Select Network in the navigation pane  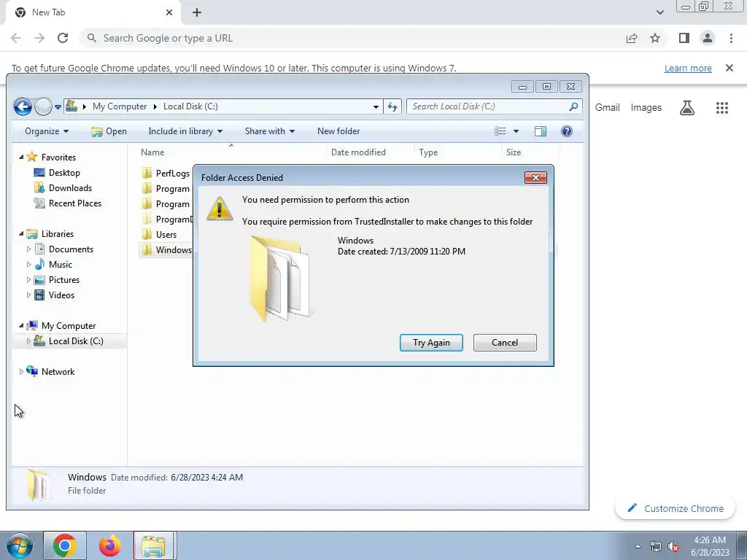point(58,371)
